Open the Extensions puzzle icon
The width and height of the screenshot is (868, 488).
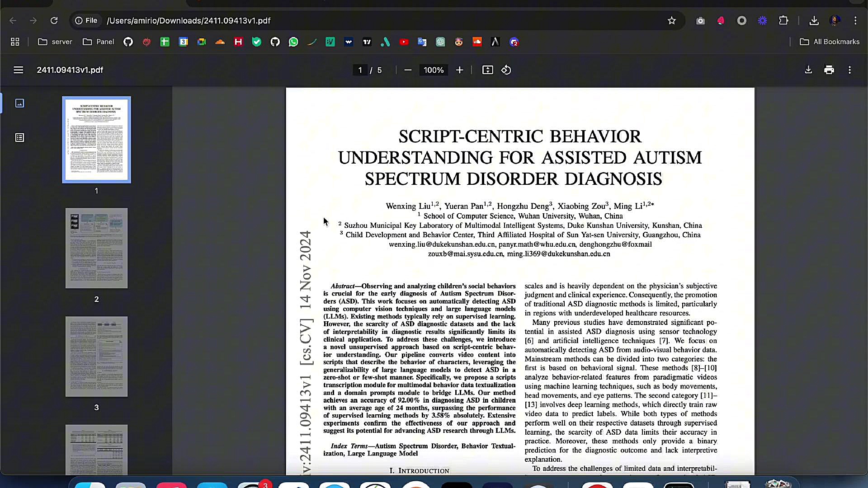click(x=783, y=21)
